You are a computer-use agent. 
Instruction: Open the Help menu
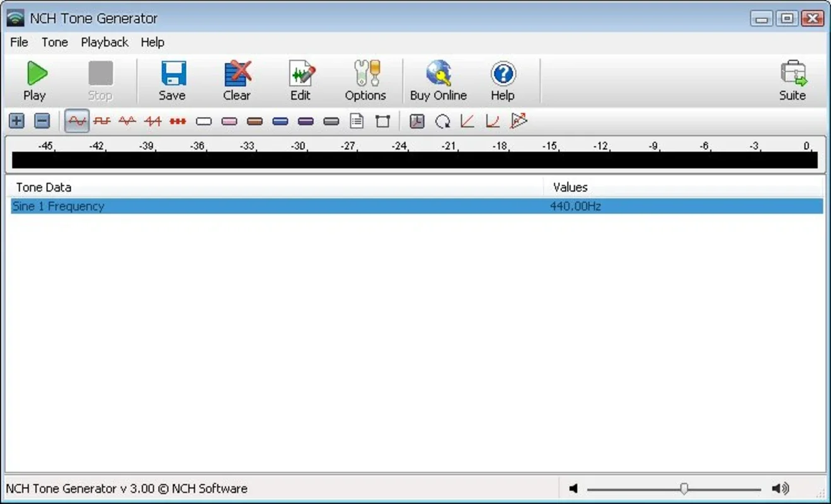click(152, 42)
